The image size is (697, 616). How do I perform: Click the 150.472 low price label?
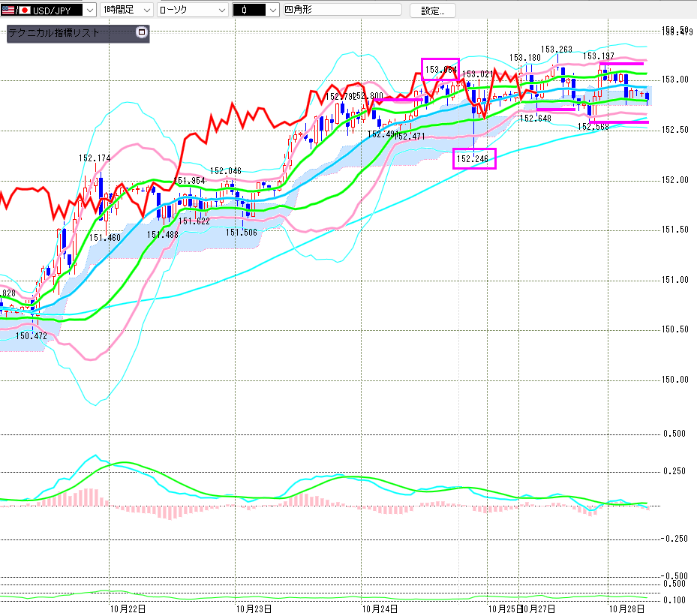pyautogui.click(x=31, y=335)
